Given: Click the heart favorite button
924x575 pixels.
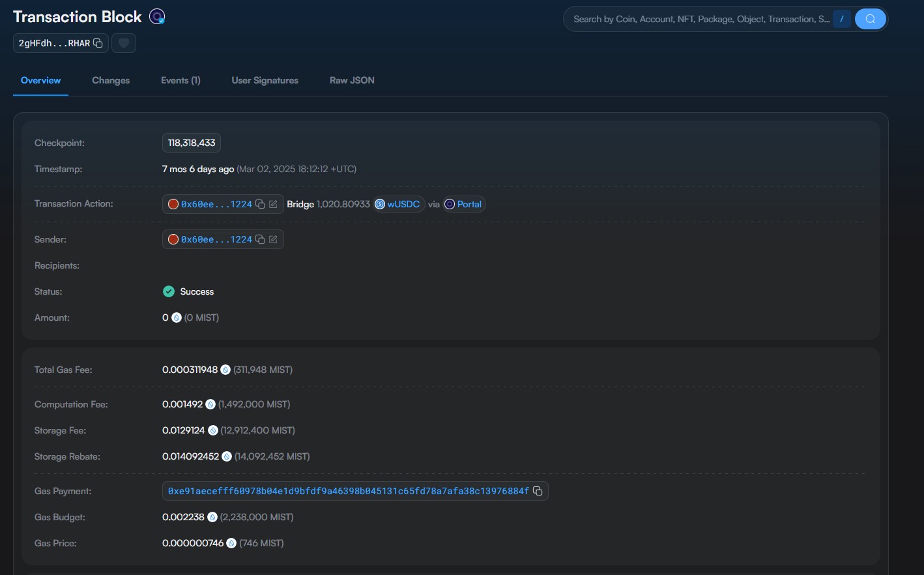Looking at the screenshot, I should tap(124, 43).
